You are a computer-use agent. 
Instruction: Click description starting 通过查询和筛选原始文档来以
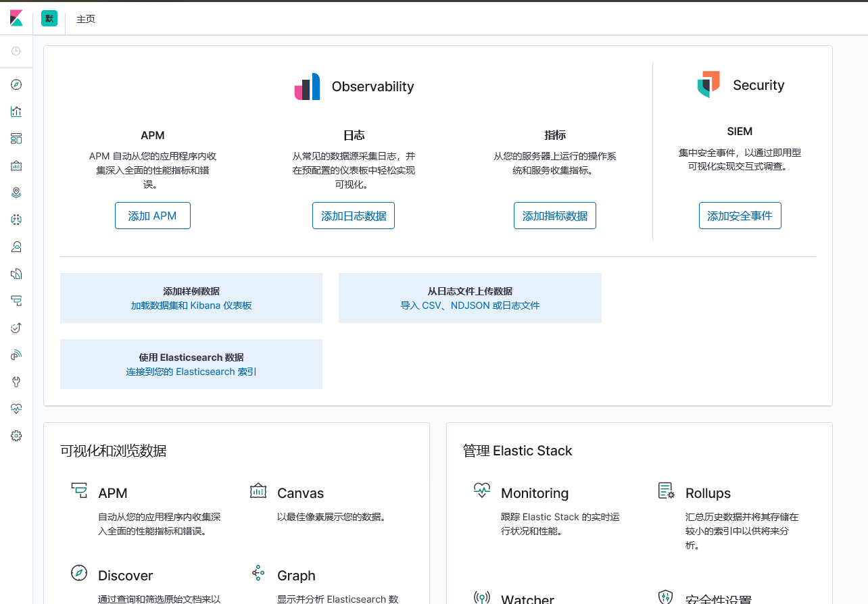(160, 599)
